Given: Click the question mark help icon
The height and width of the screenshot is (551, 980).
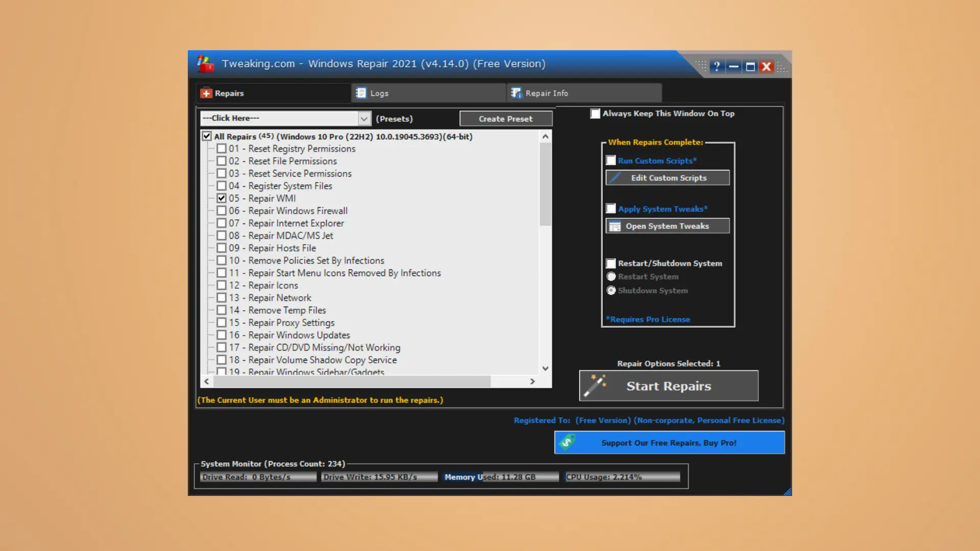Looking at the screenshot, I should click(x=717, y=66).
